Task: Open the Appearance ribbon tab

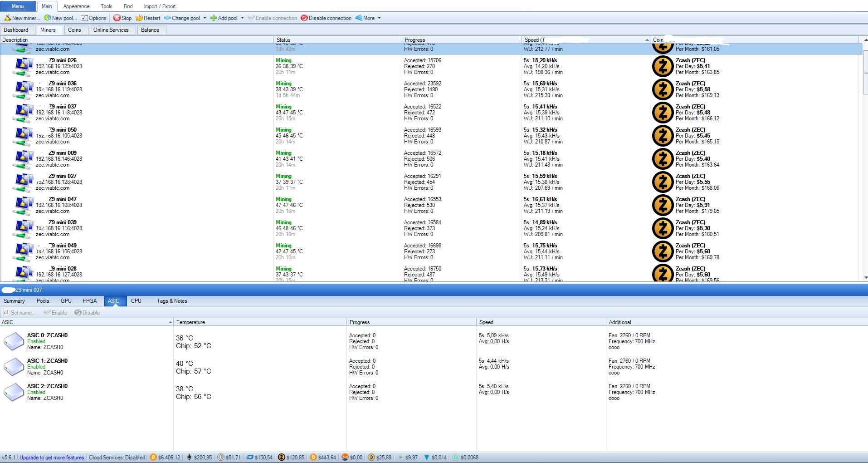Action: click(x=76, y=6)
